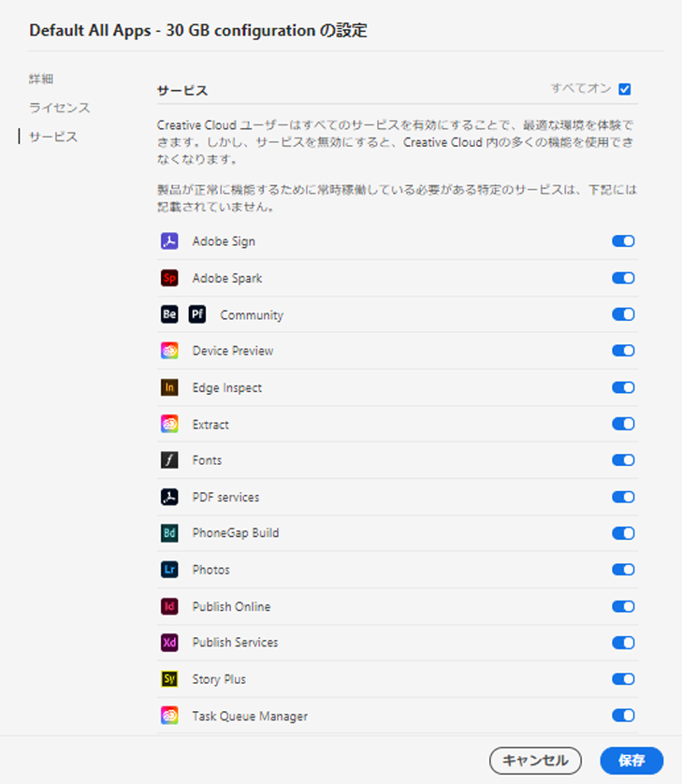Click the dialog title text
This screenshot has width=682, height=784.
click(x=198, y=31)
